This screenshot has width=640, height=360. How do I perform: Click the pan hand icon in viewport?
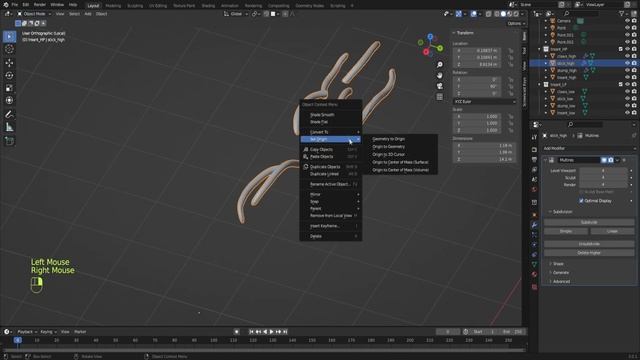click(440, 76)
